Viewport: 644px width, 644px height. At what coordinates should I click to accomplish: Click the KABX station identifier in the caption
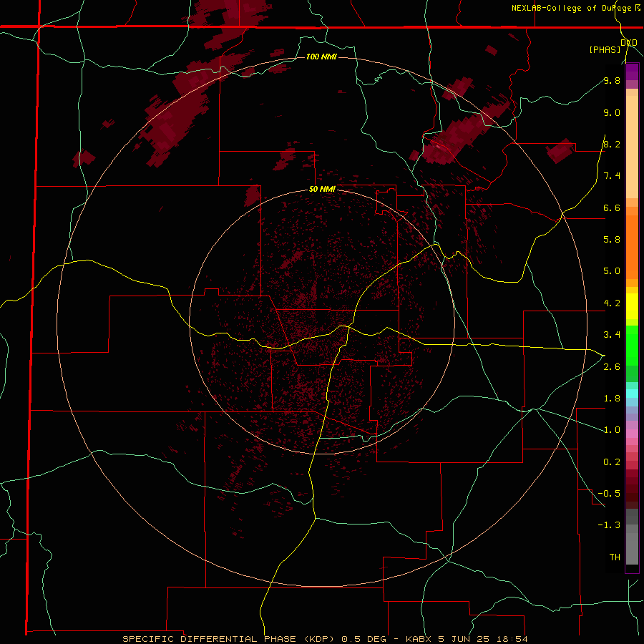(x=419, y=639)
